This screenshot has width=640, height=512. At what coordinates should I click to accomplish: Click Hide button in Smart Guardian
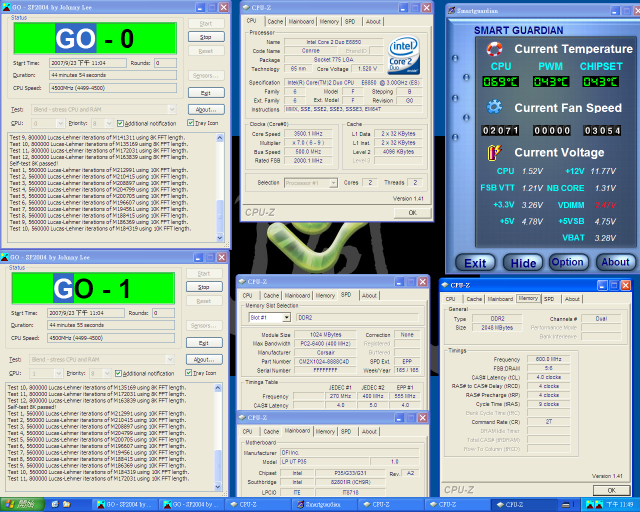point(523,263)
